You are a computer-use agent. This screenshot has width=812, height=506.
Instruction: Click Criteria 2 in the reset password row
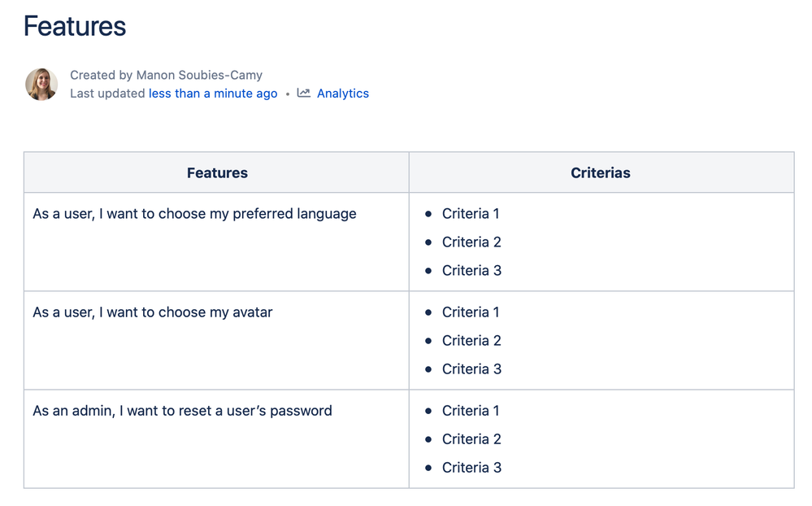tap(471, 439)
